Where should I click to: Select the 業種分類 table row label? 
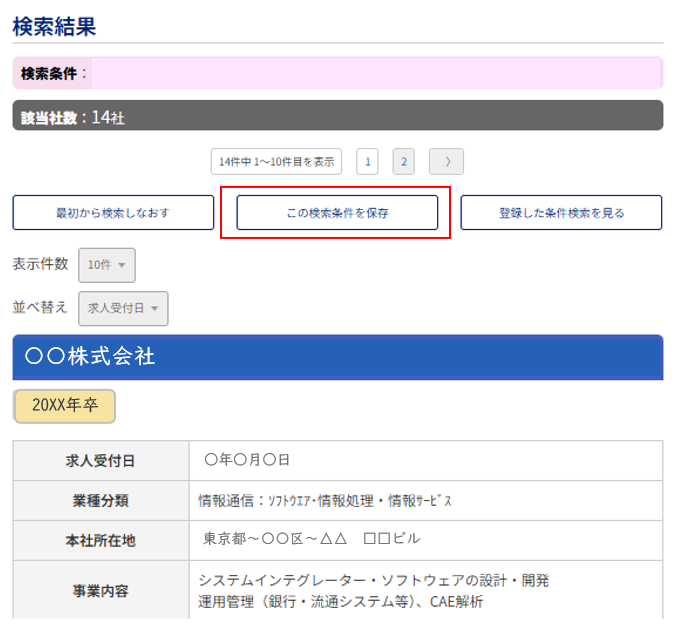click(x=100, y=500)
